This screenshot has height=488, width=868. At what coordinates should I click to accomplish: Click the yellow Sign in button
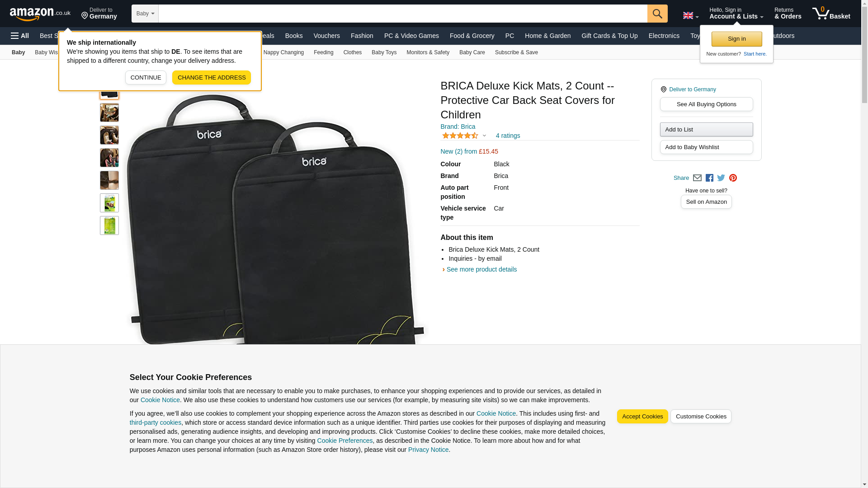(x=736, y=39)
